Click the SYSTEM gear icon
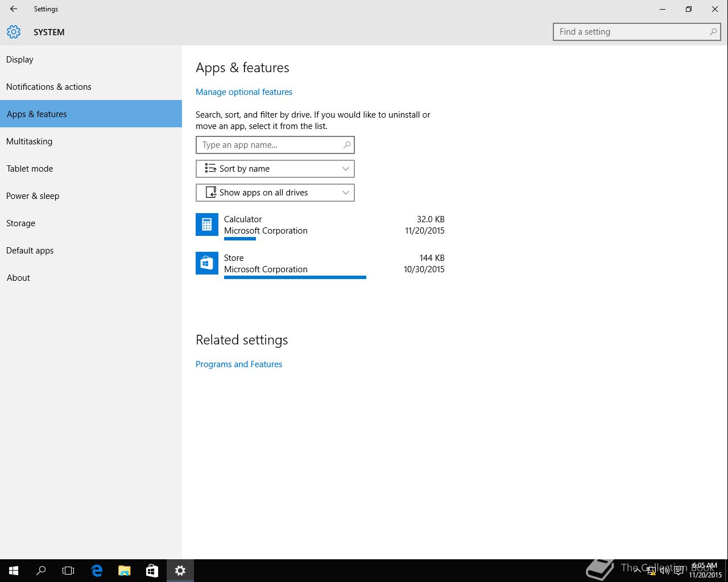Viewport: 728px width, 582px height. pyautogui.click(x=14, y=32)
